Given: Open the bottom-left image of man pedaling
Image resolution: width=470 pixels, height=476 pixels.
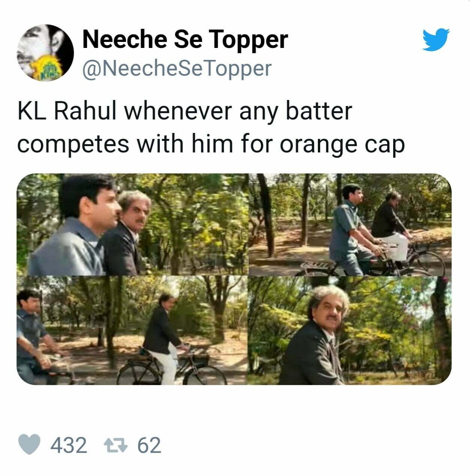Looking at the screenshot, I should [x=131, y=331].
